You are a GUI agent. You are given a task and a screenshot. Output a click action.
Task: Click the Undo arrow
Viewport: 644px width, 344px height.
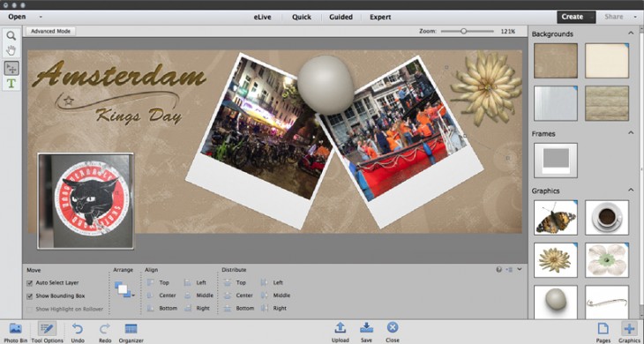pos(78,333)
